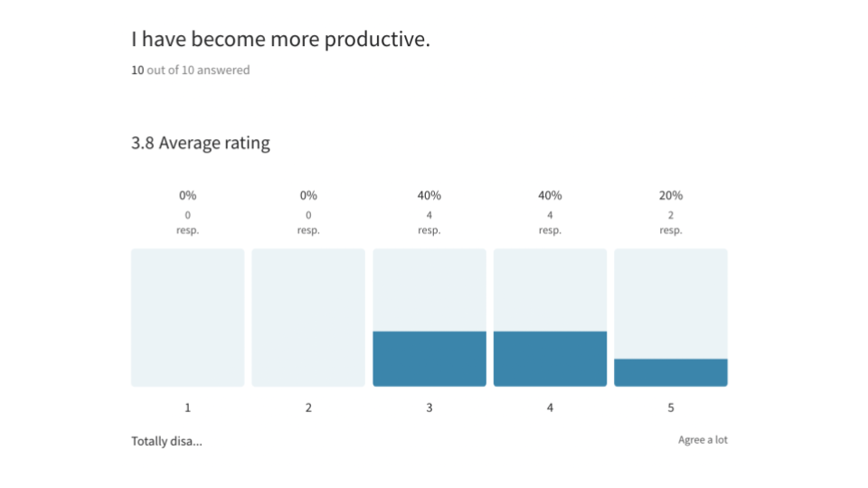Screen dimensions: 868x488
Task: Click the "Agree a lot" scale label
Action: click(x=703, y=440)
